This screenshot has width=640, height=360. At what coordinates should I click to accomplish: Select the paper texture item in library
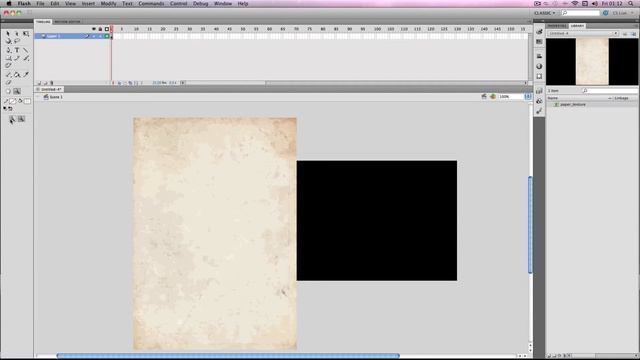tap(573, 105)
